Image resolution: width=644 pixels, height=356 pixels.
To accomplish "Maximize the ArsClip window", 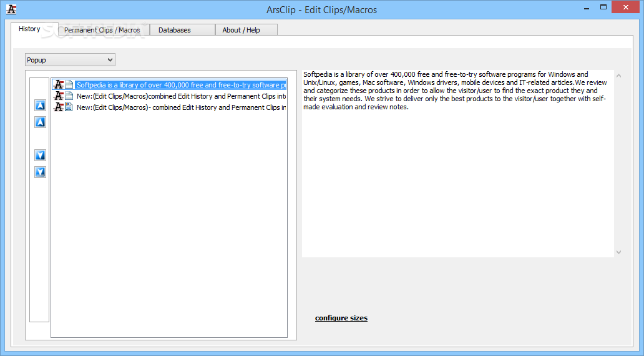I will coord(603,7).
